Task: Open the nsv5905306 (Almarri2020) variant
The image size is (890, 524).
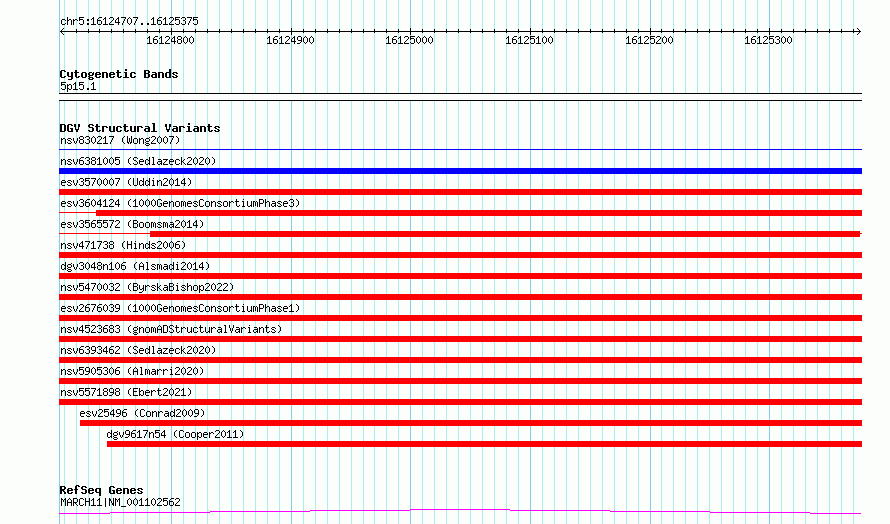Action: (x=132, y=371)
